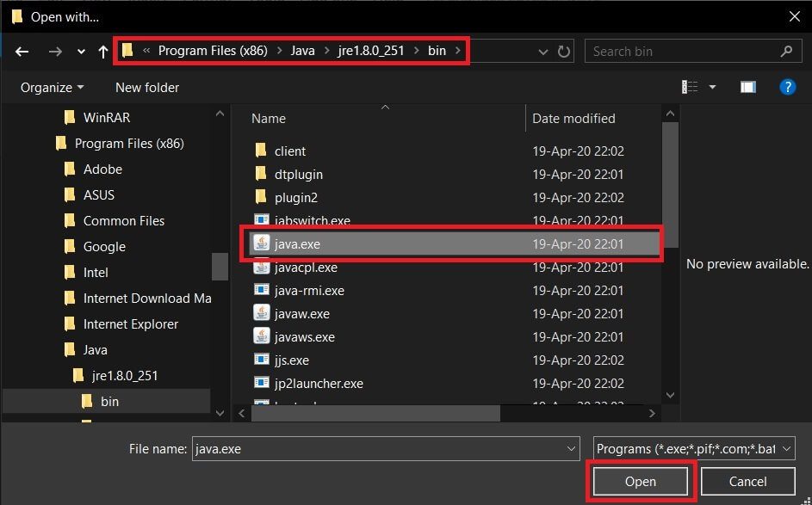This screenshot has width=812, height=505.
Task: Sort by Date modified column header
Action: [573, 119]
